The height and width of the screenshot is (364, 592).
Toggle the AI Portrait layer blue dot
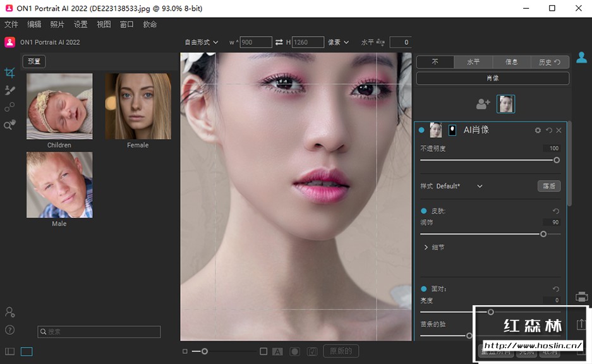point(421,130)
